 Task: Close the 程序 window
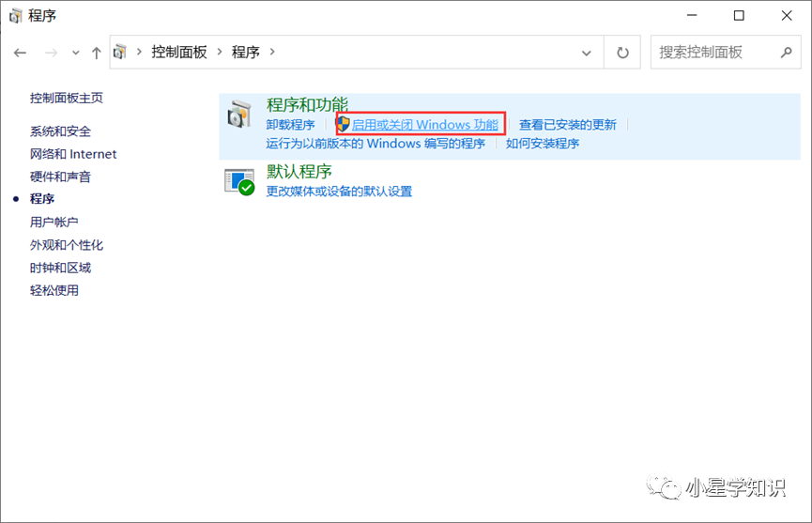[787, 16]
